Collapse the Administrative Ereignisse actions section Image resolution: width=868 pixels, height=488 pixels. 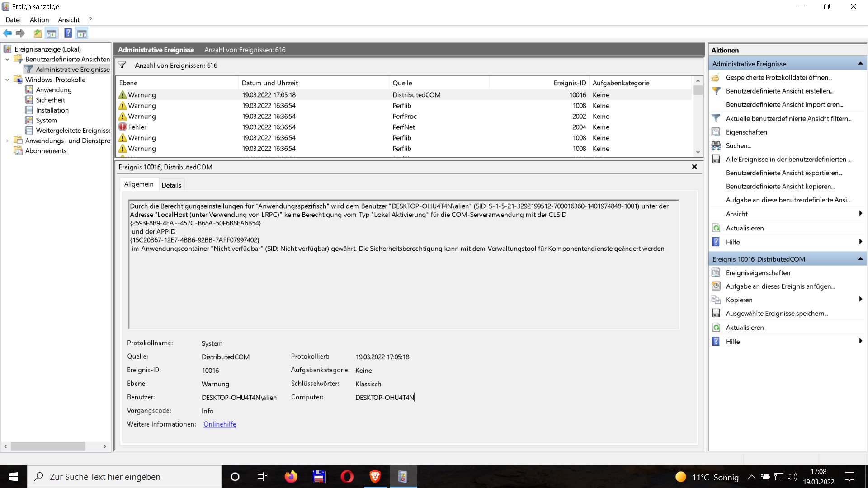tap(860, 64)
